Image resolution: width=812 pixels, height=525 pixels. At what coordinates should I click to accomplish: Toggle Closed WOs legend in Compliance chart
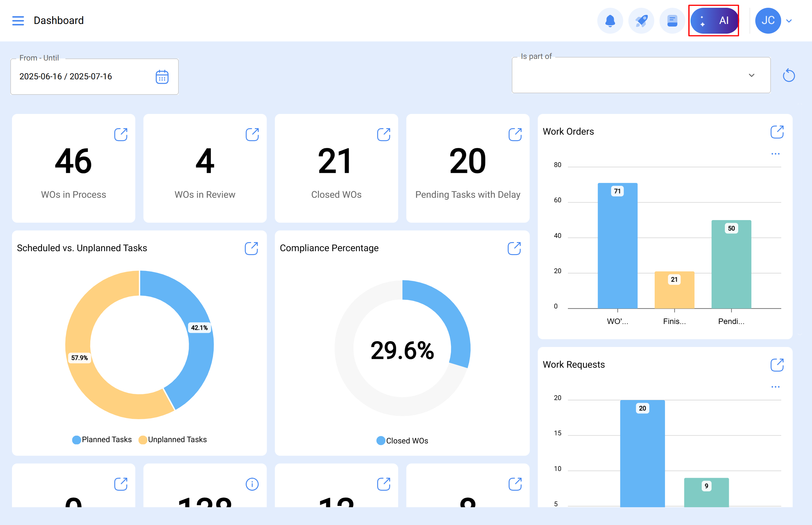tap(402, 441)
